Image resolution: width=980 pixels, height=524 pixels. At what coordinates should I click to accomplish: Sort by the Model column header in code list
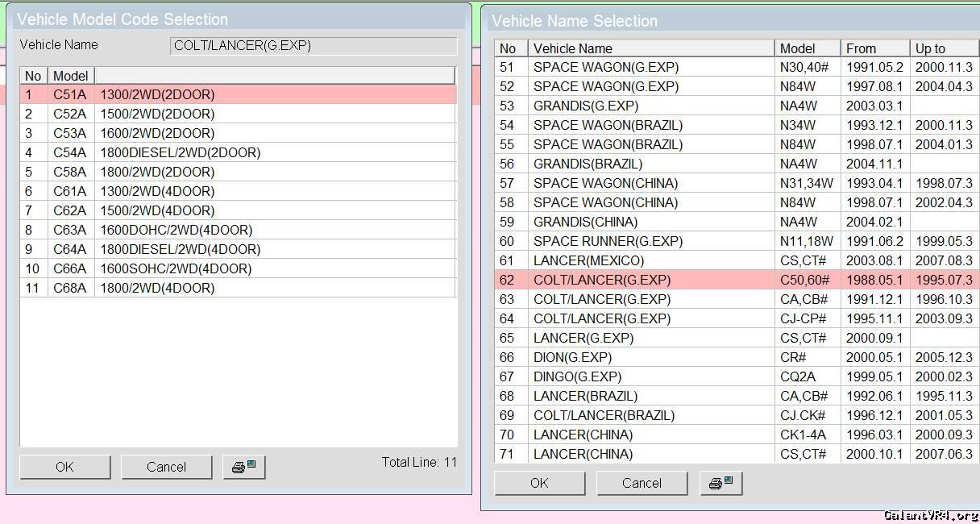click(x=71, y=76)
